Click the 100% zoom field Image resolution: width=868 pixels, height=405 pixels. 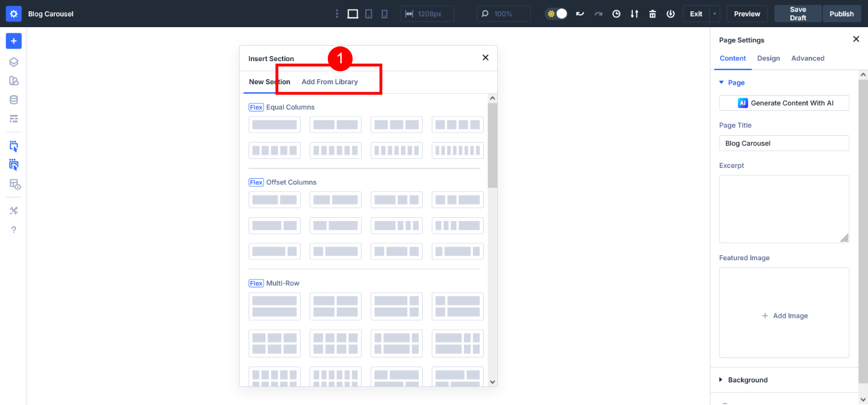[x=504, y=14]
